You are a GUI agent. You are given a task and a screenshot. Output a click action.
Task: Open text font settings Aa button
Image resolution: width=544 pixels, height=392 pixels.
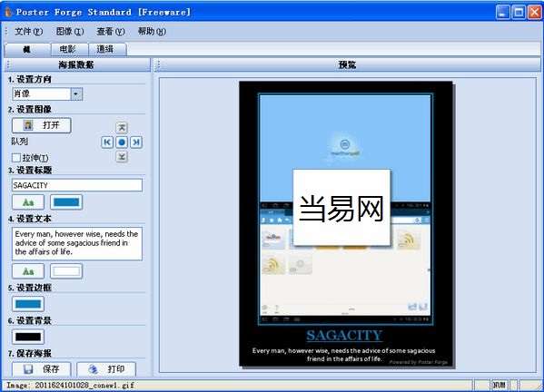point(28,271)
